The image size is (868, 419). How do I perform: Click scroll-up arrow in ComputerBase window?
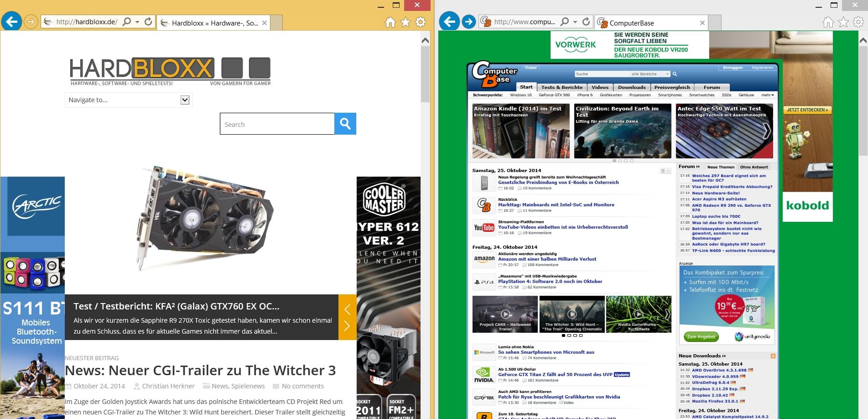[x=863, y=41]
